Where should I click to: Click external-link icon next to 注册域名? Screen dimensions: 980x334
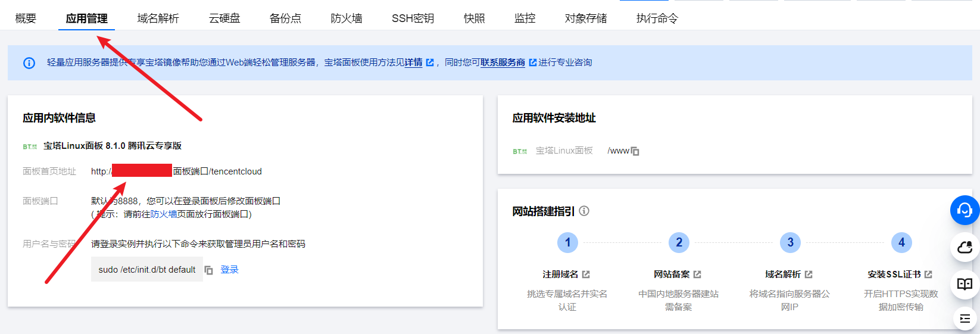[x=586, y=274]
